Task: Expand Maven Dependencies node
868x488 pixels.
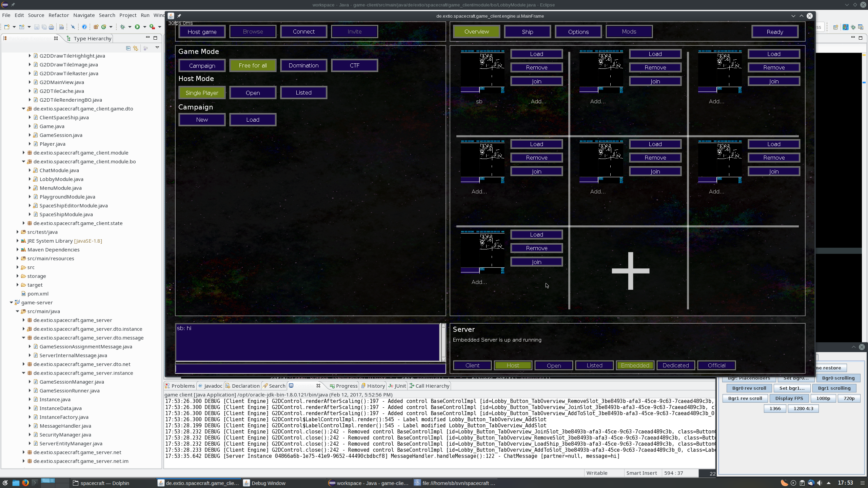Action: pos(17,249)
